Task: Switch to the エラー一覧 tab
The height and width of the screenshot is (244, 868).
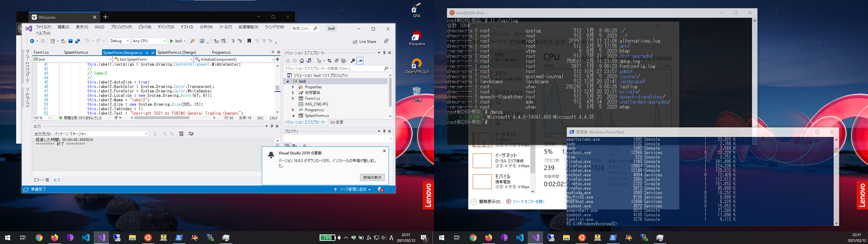Action: (41, 180)
